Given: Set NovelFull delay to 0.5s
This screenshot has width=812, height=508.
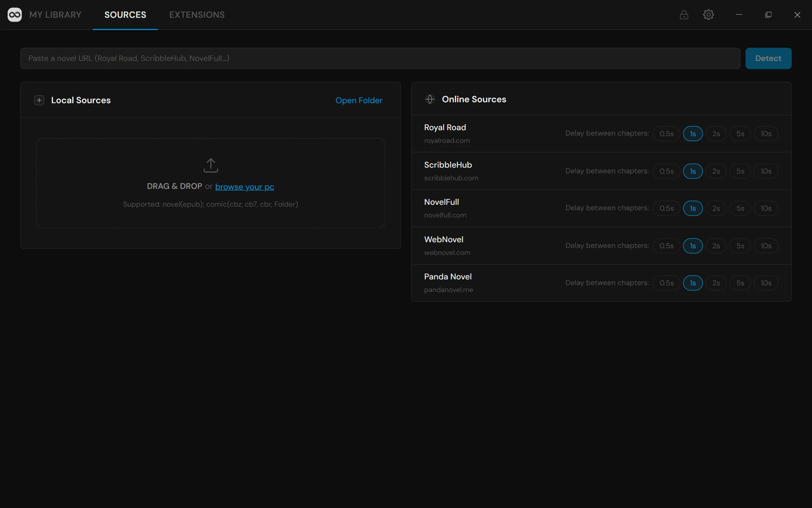Looking at the screenshot, I should point(666,208).
